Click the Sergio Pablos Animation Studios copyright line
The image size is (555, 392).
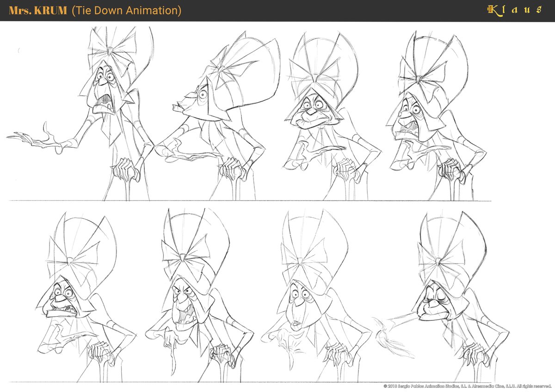point(468,386)
